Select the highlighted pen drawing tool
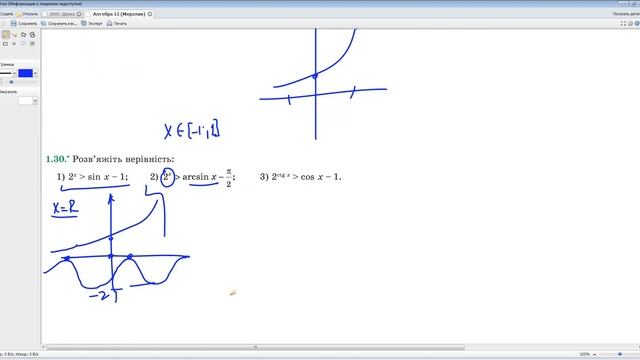This screenshot has height=360, width=640. point(5,35)
